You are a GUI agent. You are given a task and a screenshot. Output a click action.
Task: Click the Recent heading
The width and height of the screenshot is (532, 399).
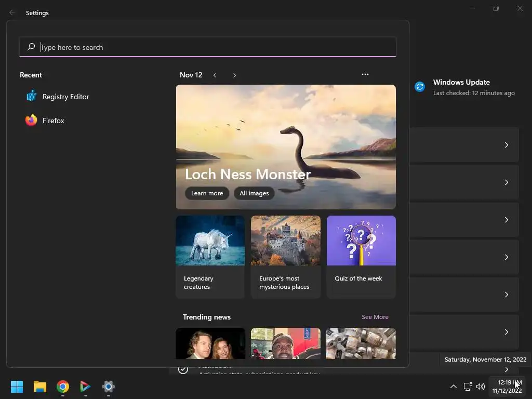click(31, 75)
